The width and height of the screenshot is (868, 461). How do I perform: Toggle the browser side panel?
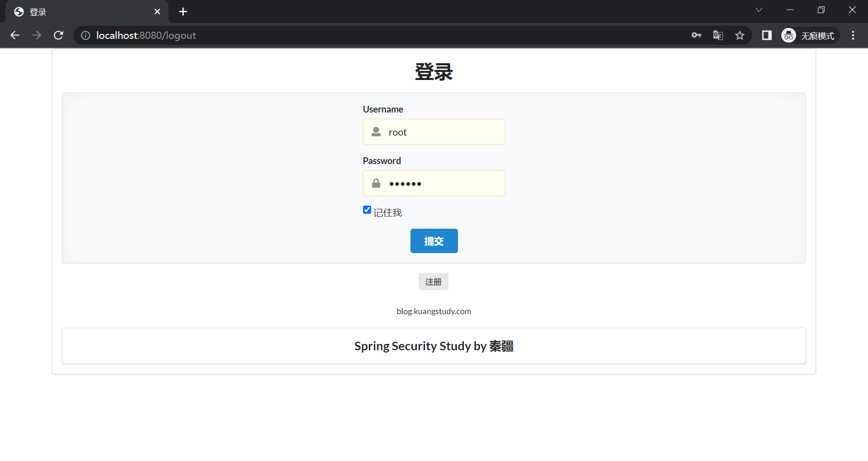(767, 35)
